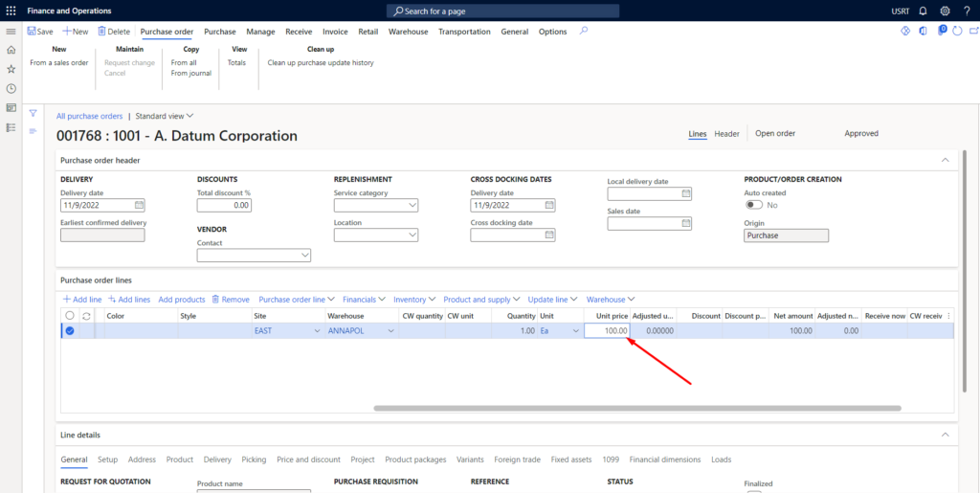This screenshot has height=493, width=980.
Task: Open the attachments icon with badge
Action: tap(942, 30)
